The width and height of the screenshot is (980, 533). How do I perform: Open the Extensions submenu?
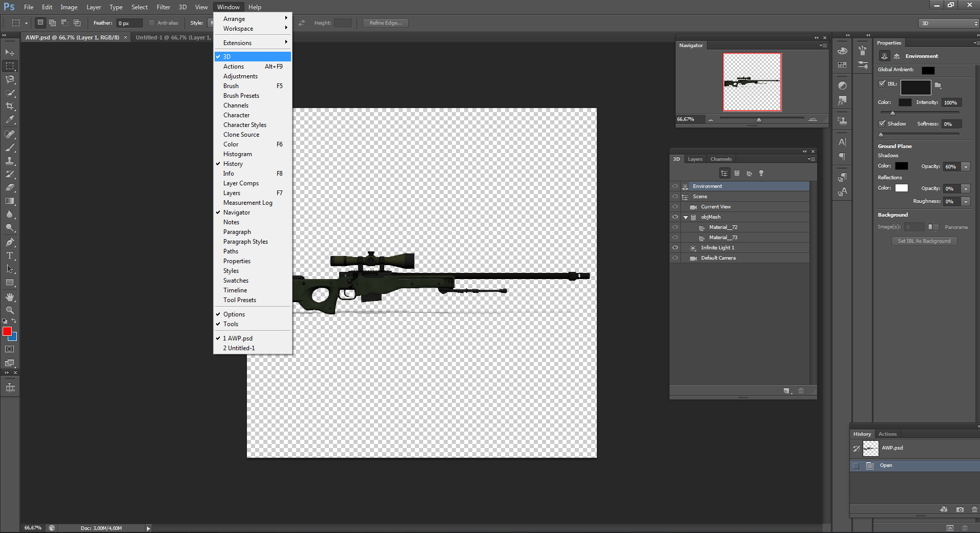click(x=253, y=43)
